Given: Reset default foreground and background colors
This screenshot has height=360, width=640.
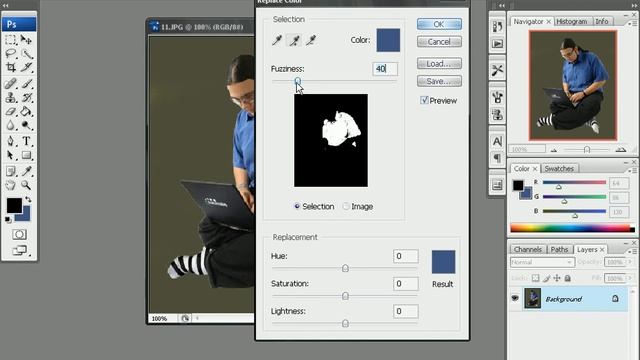Looking at the screenshot, I should [x=8, y=220].
